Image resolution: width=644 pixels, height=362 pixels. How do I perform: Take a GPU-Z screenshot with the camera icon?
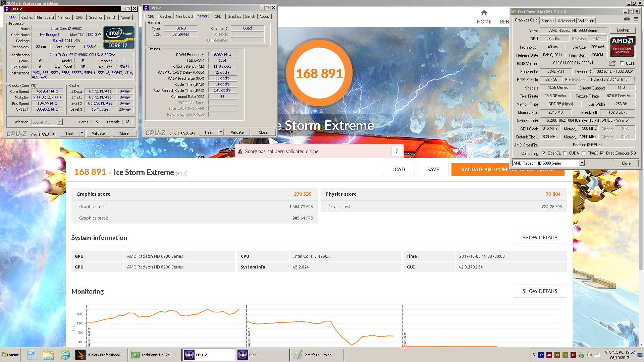point(627,19)
